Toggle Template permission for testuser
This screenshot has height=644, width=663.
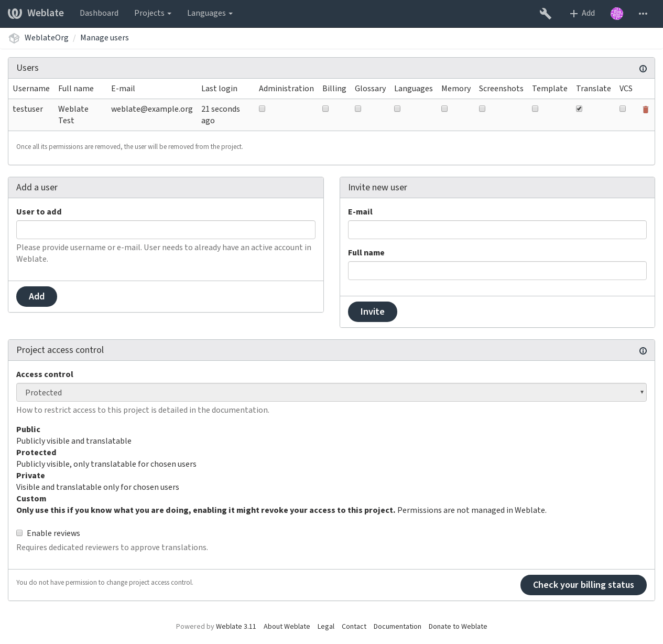tap(535, 109)
